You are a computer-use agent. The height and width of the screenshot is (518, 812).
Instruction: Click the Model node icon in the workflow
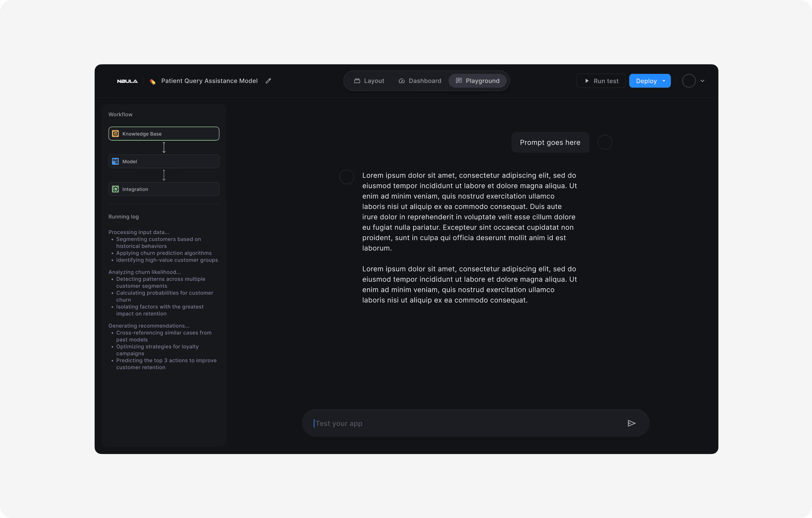pyautogui.click(x=115, y=161)
